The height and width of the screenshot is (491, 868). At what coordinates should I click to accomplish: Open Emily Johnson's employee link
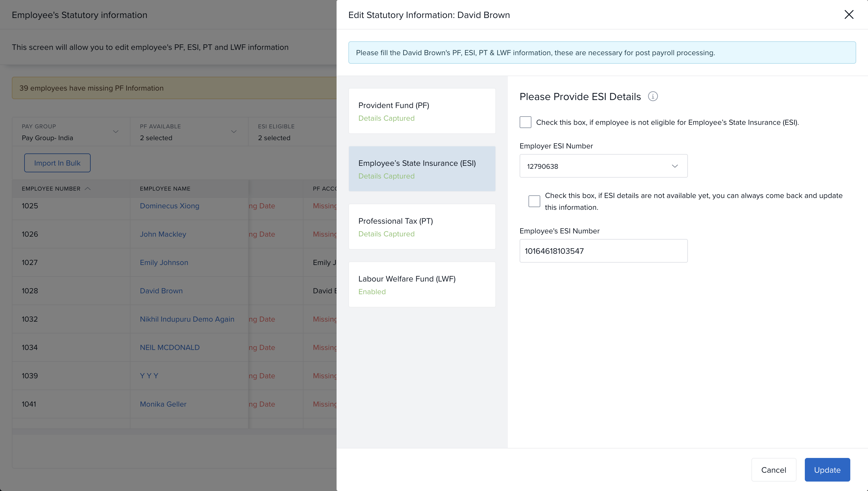pyautogui.click(x=164, y=262)
